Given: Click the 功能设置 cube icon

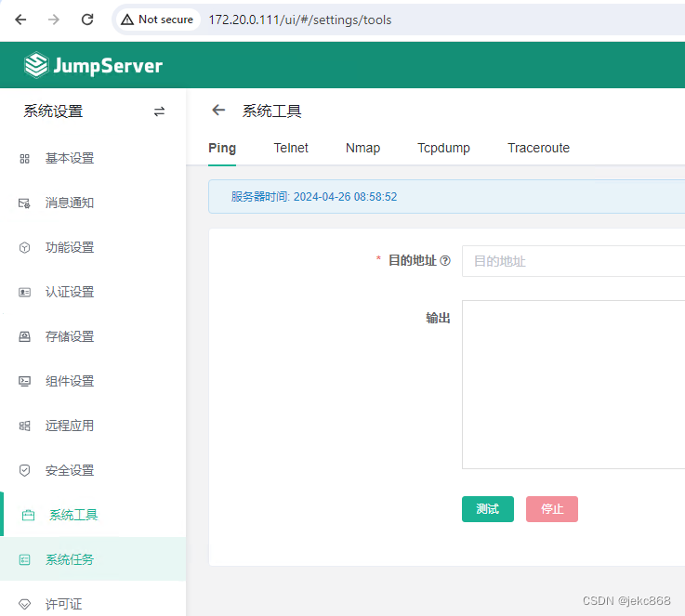Looking at the screenshot, I should 24,247.
